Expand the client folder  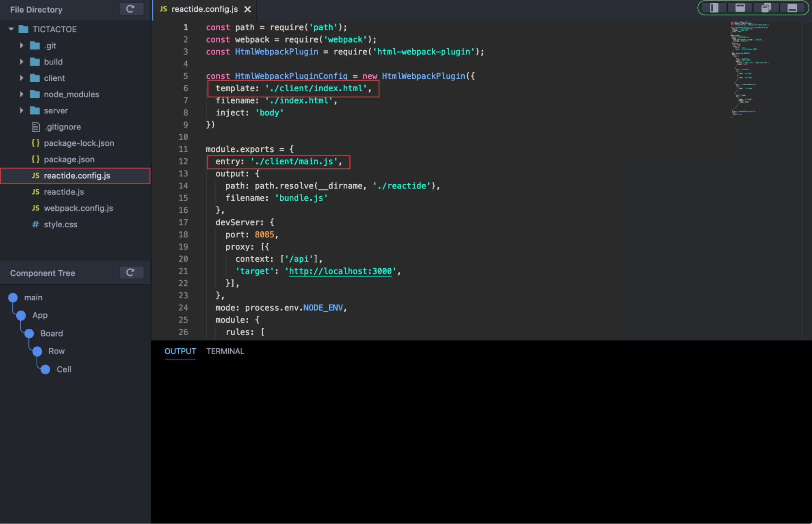[22, 78]
